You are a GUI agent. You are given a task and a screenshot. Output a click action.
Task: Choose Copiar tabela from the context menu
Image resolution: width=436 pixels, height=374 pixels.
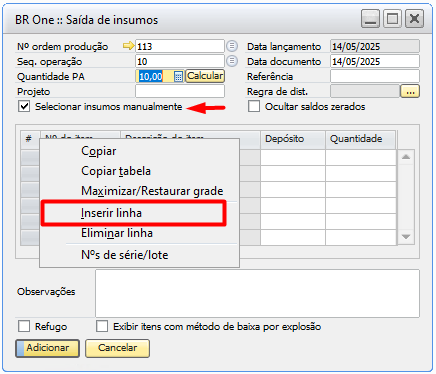point(139,171)
